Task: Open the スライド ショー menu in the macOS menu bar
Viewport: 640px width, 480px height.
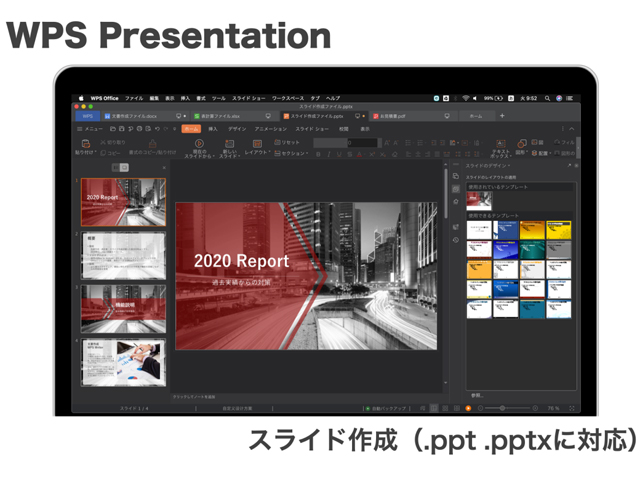Action: point(249,98)
